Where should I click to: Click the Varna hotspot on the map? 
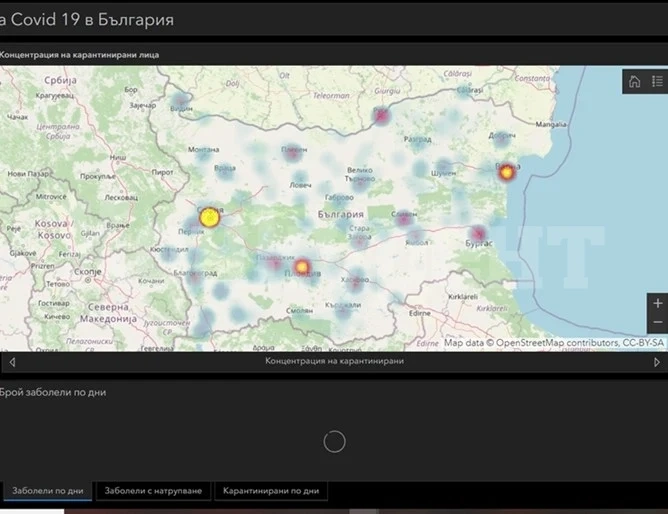pos(506,172)
